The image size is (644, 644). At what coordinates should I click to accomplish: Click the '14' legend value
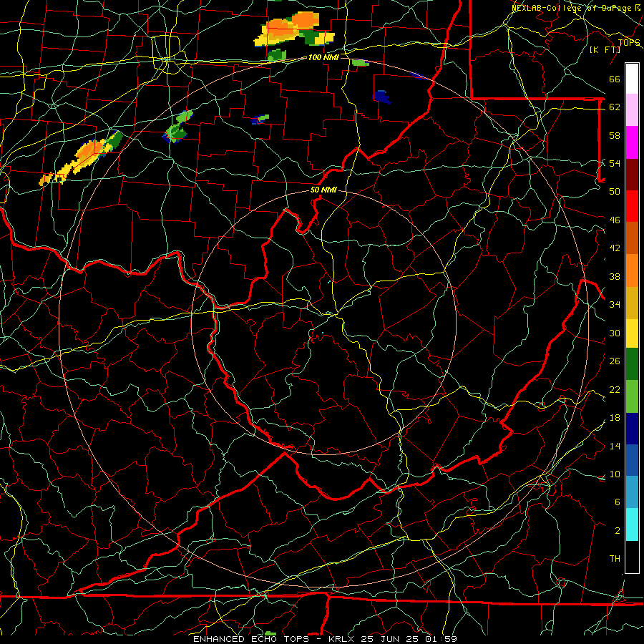(615, 446)
